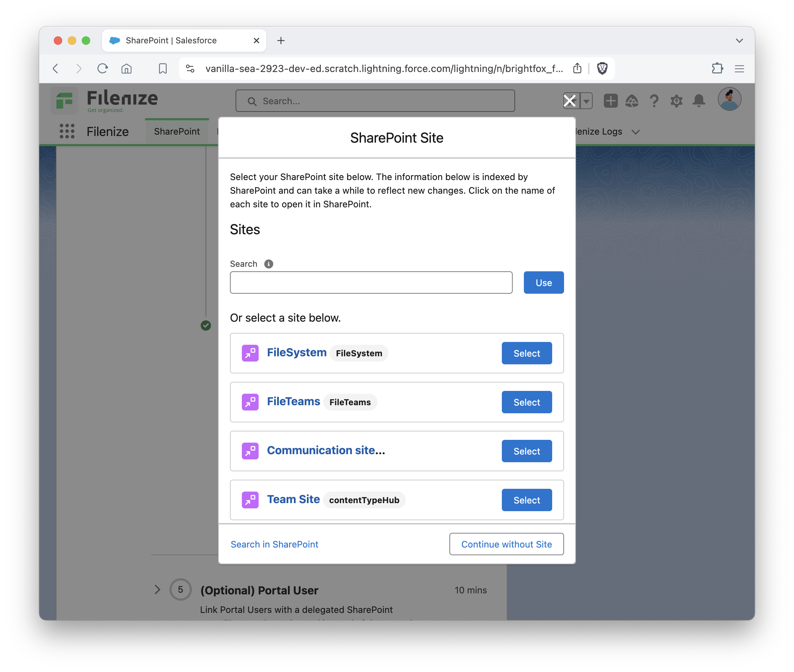
Task: Click the share icon in address bar
Action: point(577,68)
